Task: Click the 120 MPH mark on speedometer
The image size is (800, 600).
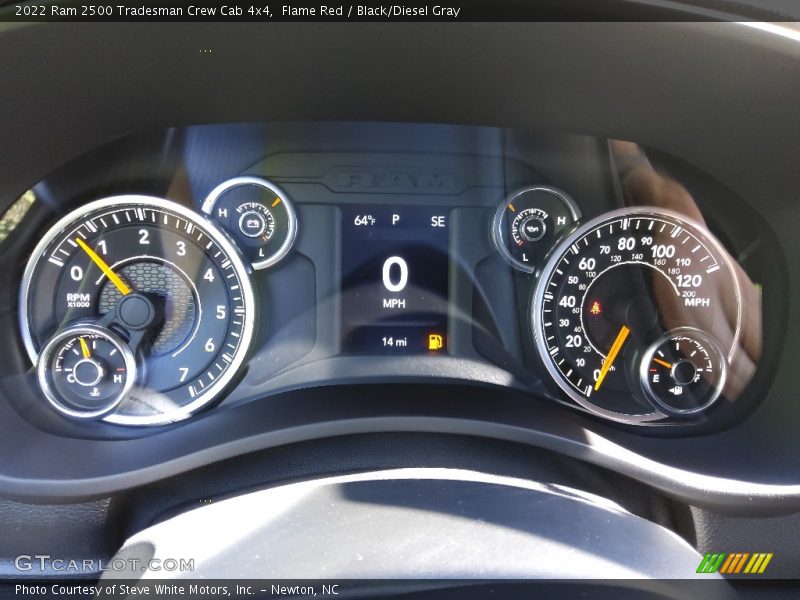Action: (x=688, y=281)
